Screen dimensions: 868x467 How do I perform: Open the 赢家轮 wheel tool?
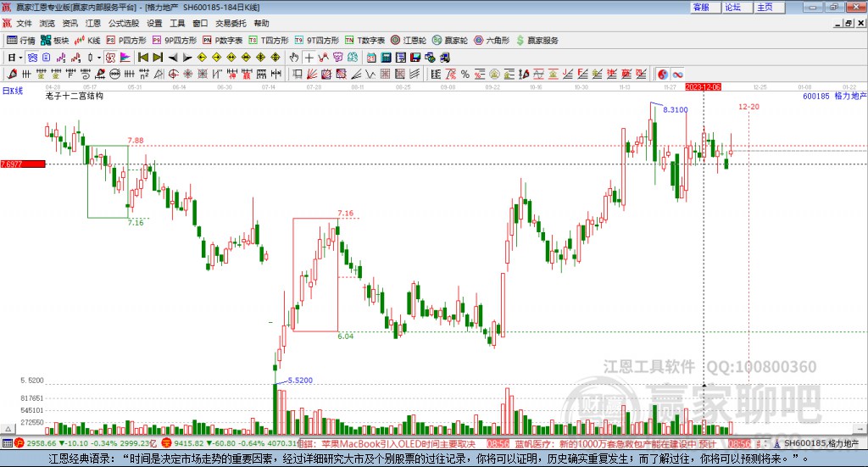click(x=450, y=41)
